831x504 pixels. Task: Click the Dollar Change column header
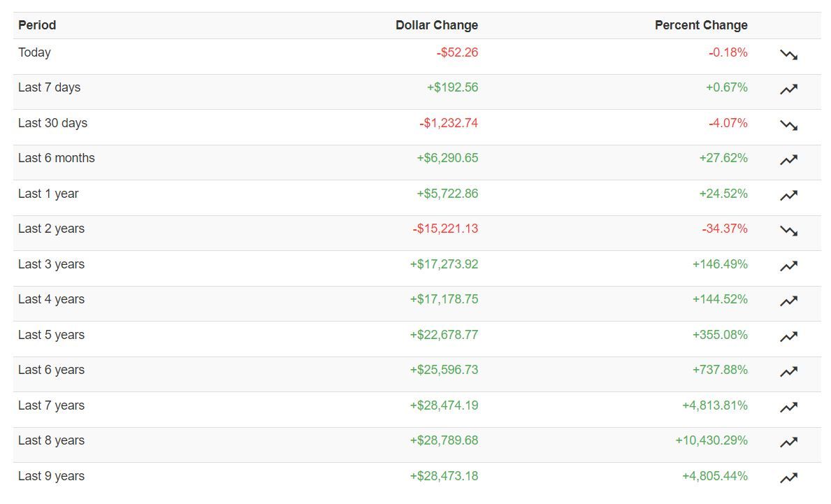pyautogui.click(x=437, y=25)
